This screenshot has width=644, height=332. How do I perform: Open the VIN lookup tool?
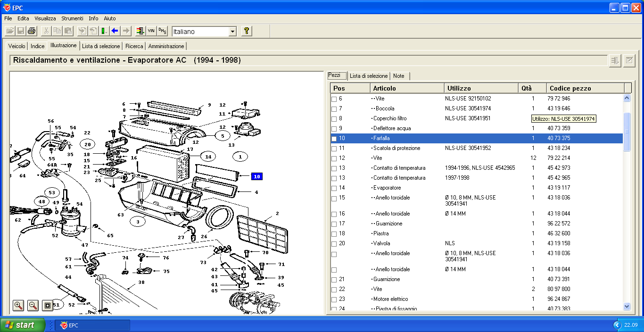(x=151, y=31)
